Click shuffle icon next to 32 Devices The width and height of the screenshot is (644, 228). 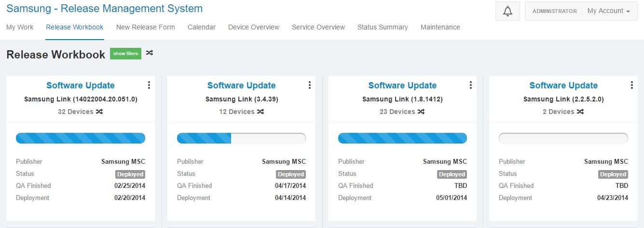pyautogui.click(x=99, y=112)
